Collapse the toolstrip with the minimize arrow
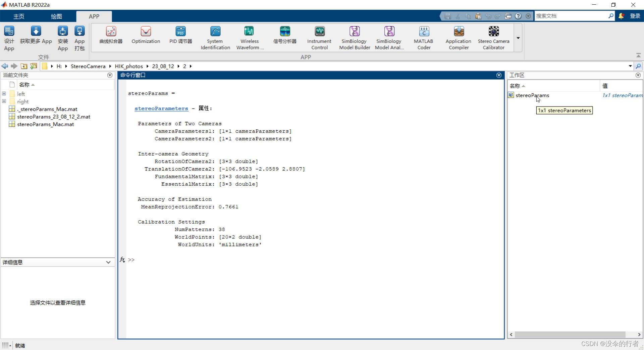The image size is (644, 350). click(x=638, y=55)
